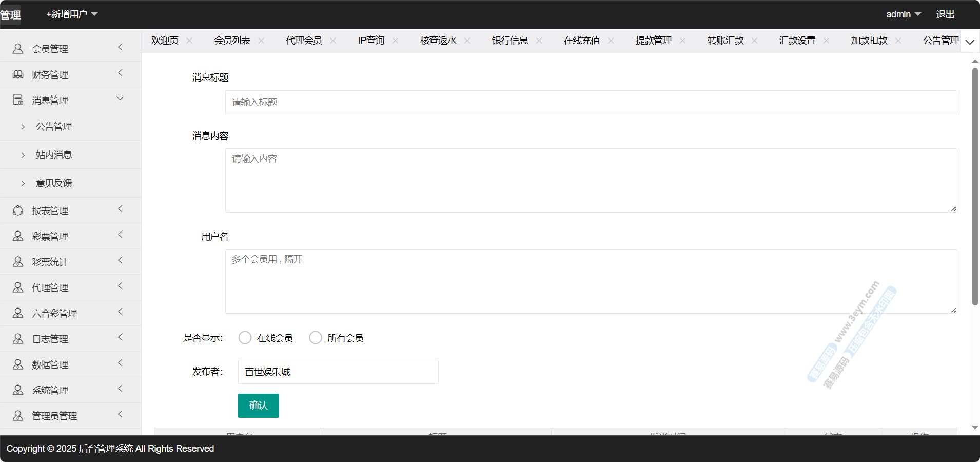
Task: Close the 银行信息 tab via X icon
Action: coord(539,41)
